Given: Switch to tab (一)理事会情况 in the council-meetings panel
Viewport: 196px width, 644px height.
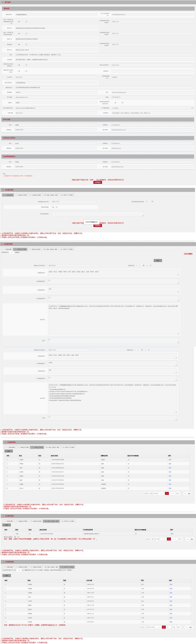Looking at the screenshot, I should tap(7, 249).
